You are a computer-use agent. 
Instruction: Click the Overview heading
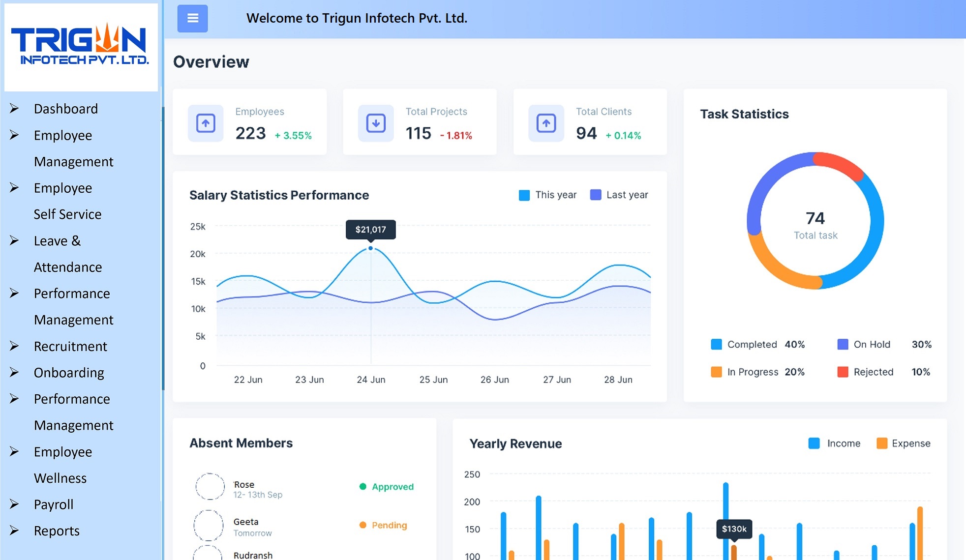[x=211, y=62]
